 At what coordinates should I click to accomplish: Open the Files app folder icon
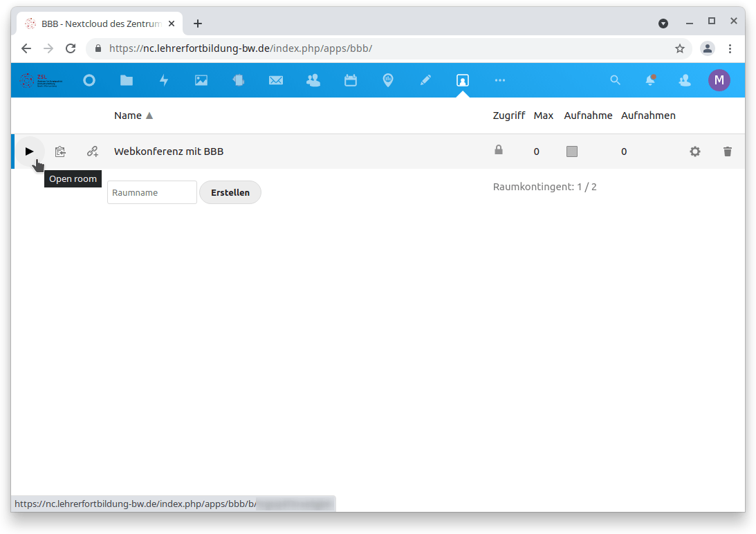click(127, 80)
